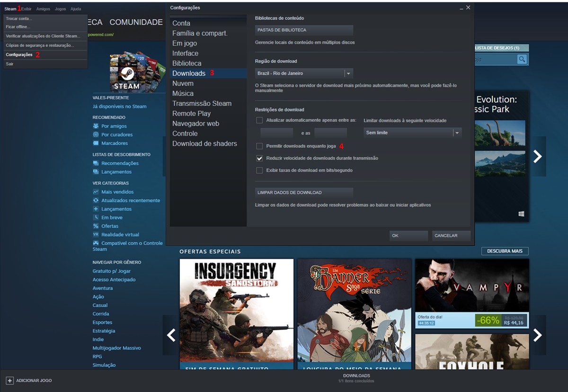Select Configurações in the Steam menu

click(45, 54)
